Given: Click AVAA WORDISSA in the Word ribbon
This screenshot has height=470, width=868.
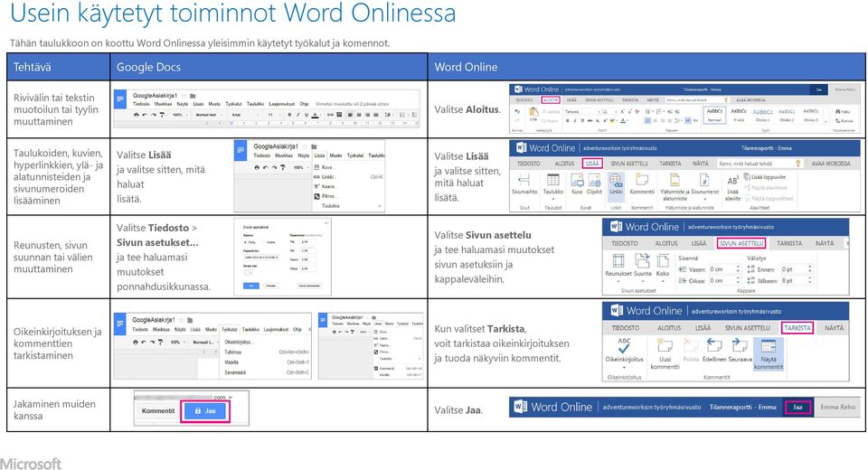Looking at the screenshot, I should click(x=830, y=164).
